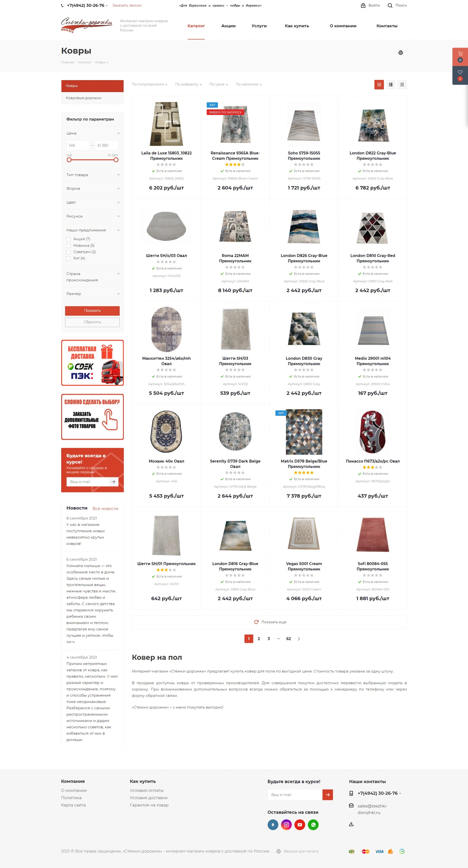Open the По цене sort dropdown

click(218, 84)
